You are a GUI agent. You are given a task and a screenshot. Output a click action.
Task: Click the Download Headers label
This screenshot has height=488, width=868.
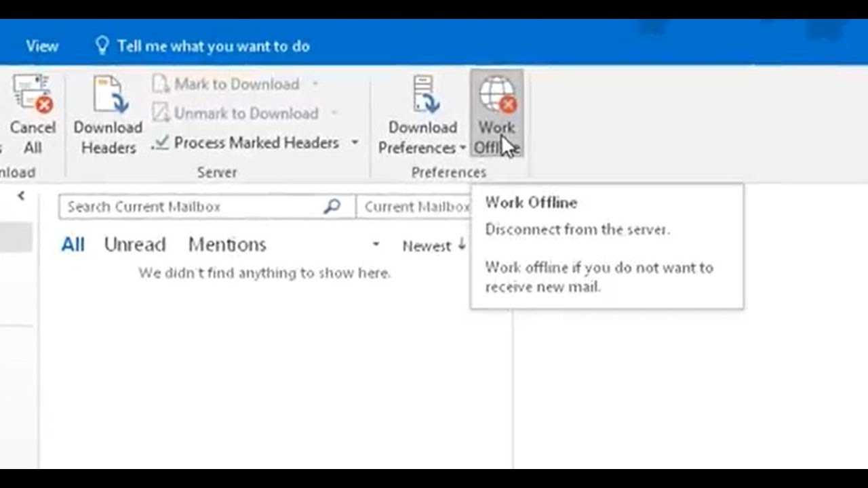tap(108, 138)
